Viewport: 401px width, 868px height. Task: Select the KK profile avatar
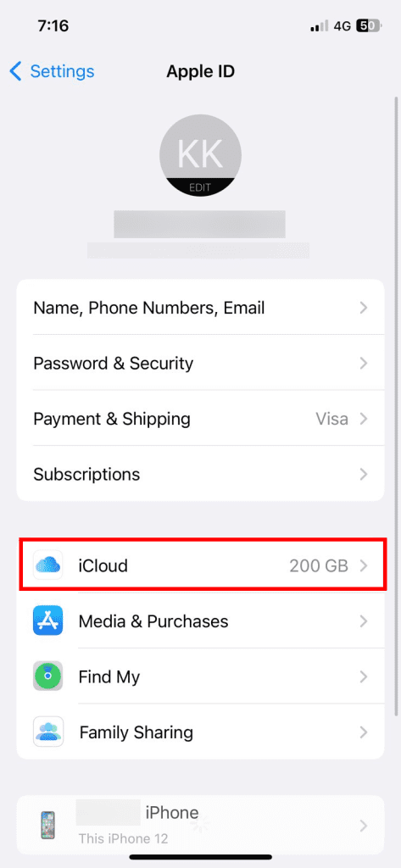[x=200, y=155]
